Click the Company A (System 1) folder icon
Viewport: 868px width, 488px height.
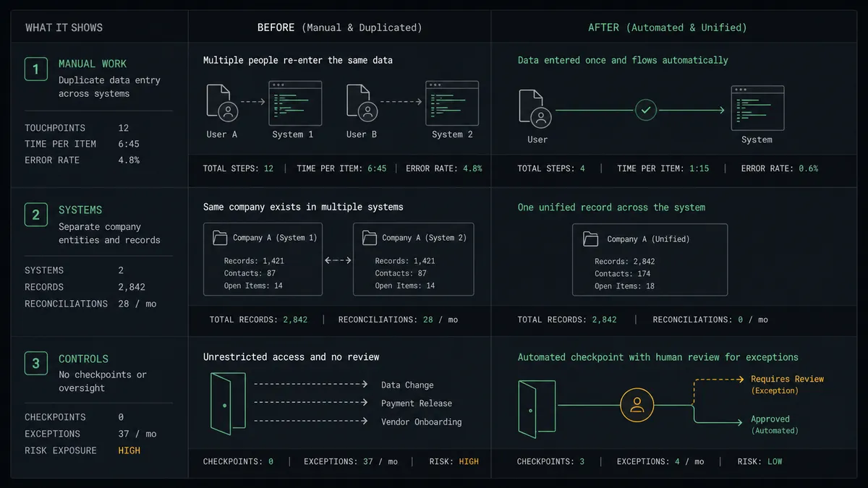point(220,238)
